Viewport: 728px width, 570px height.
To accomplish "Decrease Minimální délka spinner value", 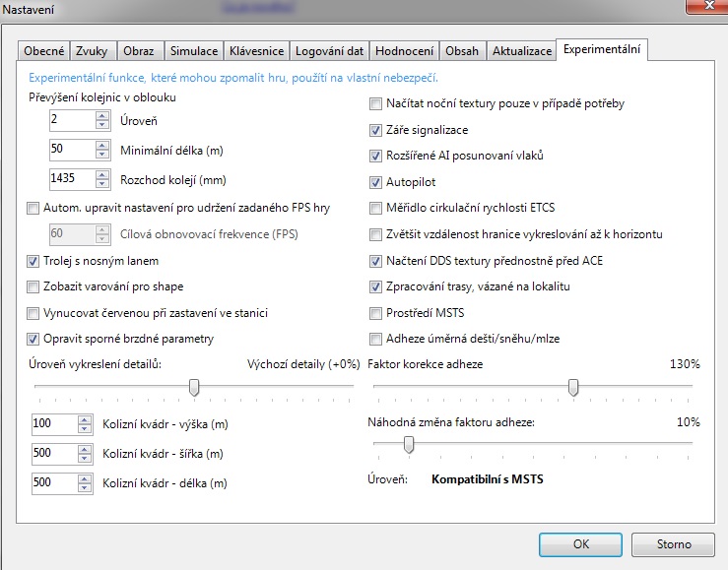I will coord(101,155).
